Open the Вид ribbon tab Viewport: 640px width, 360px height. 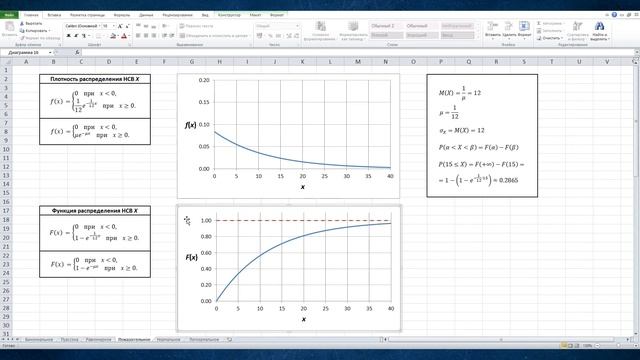point(205,15)
